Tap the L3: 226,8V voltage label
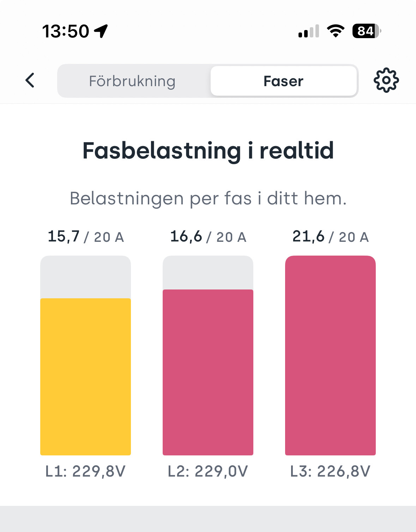The width and height of the screenshot is (416, 532). click(330, 471)
